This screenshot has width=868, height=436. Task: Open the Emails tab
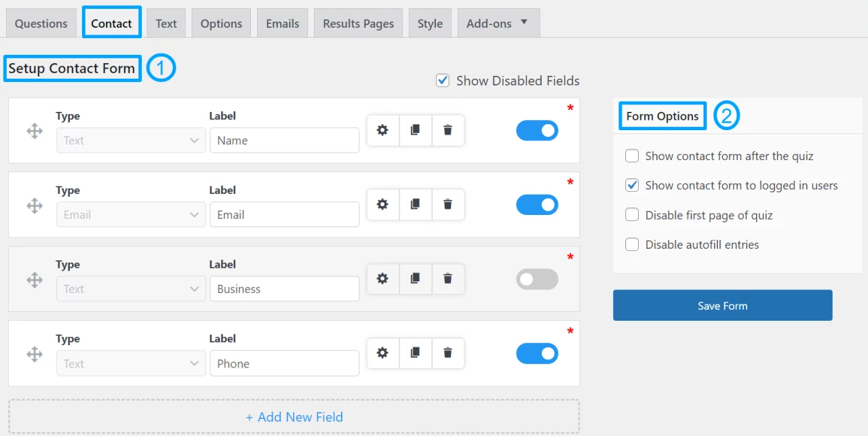coord(283,23)
